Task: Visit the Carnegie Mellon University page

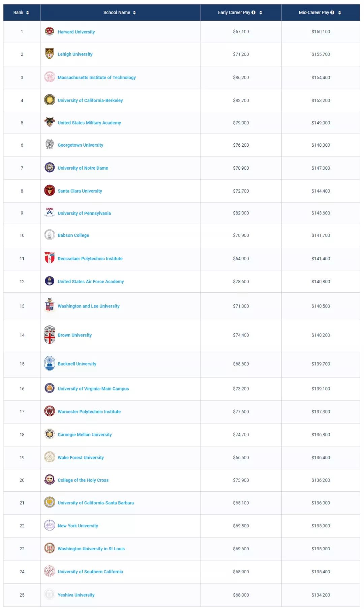Action: tap(85, 435)
